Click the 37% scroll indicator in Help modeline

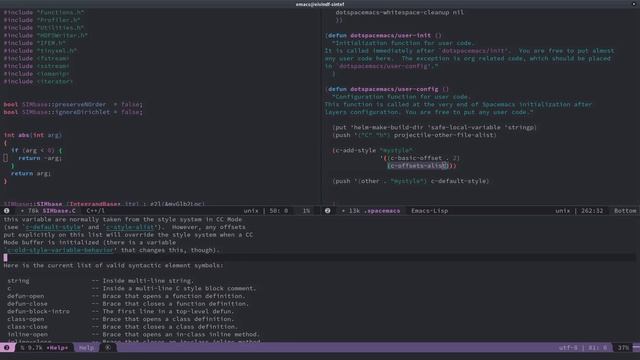point(623,348)
